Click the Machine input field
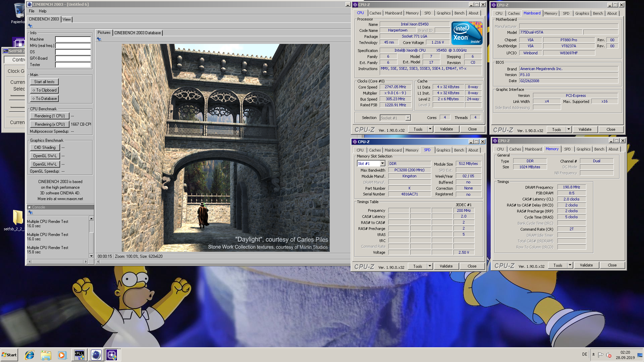 pos(73,39)
